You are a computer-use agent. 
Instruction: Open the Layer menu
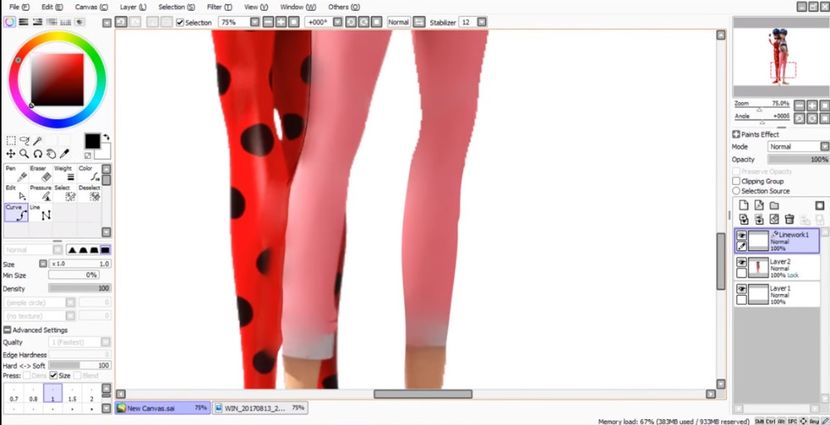pyautogui.click(x=133, y=7)
